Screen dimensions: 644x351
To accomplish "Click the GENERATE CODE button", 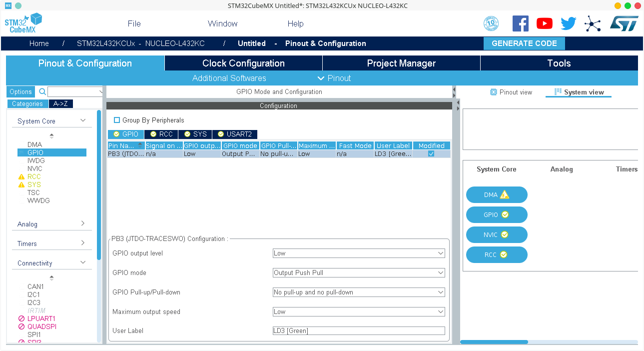I will point(524,43).
